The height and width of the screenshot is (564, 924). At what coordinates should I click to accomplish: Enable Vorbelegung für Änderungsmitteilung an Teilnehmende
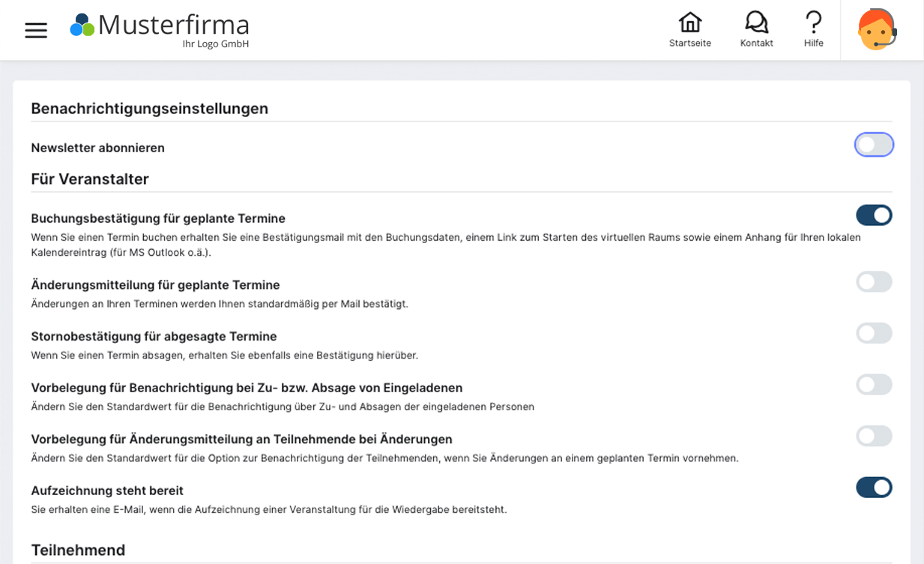pyautogui.click(x=874, y=436)
